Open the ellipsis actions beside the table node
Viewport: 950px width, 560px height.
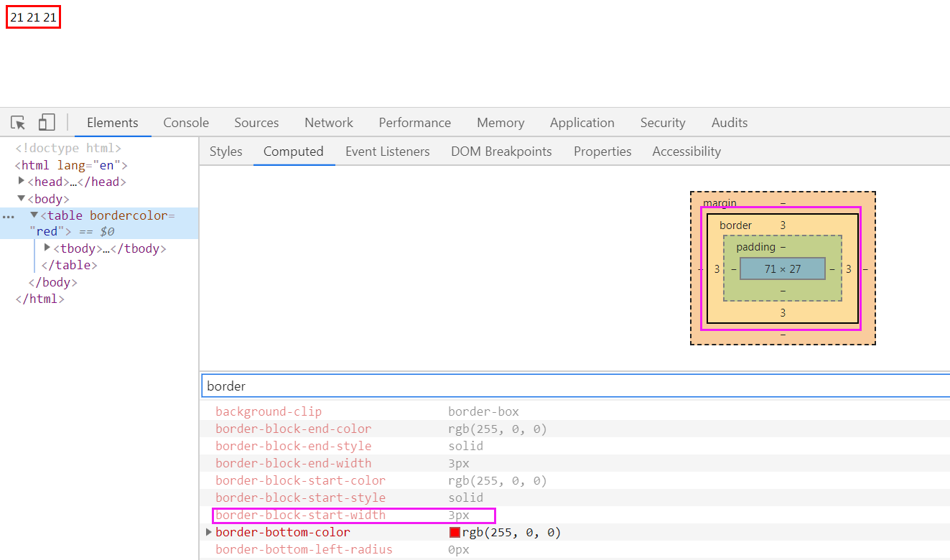coord(9,216)
